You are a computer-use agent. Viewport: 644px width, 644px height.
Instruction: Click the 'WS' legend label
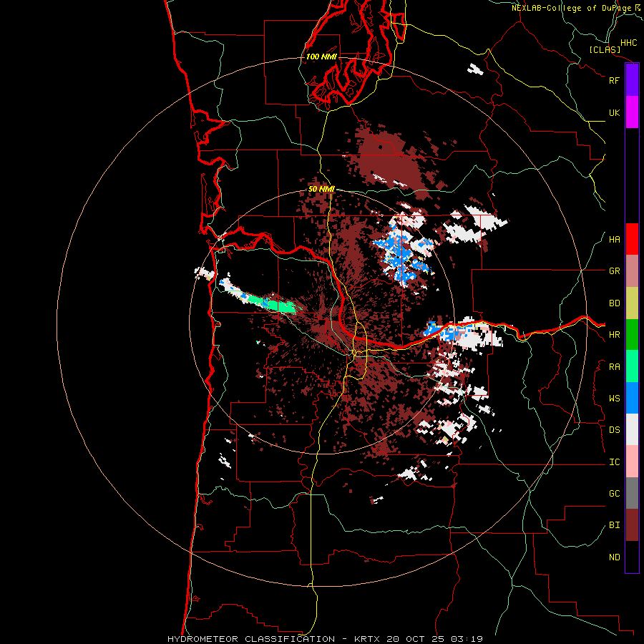614,399
